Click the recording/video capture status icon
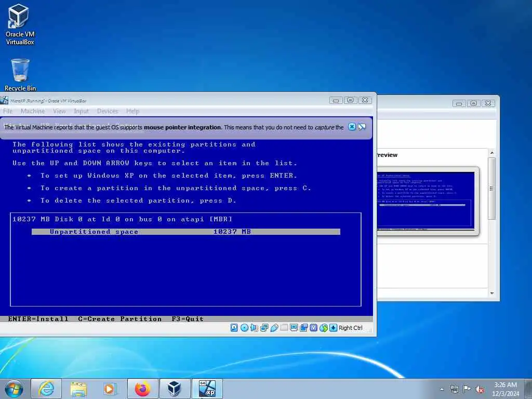This screenshot has height=399, width=532. pos(303,328)
